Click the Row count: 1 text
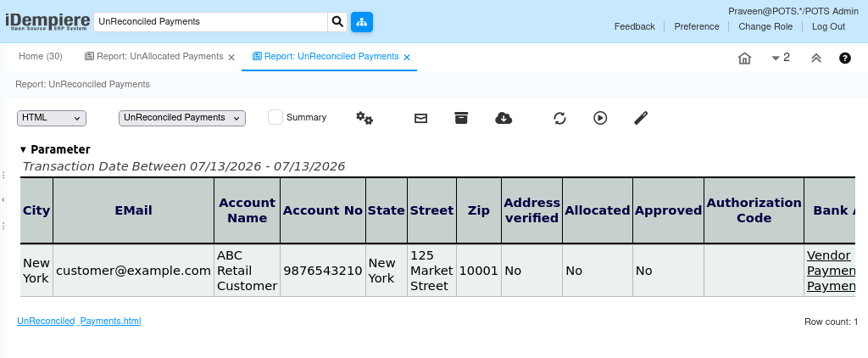Viewport: 868px width, 358px height. (x=831, y=322)
